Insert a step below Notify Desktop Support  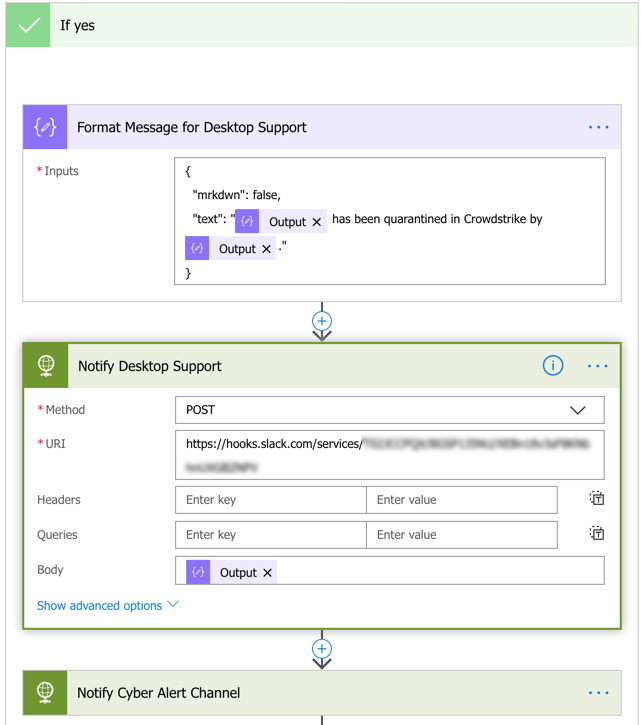tap(322, 649)
